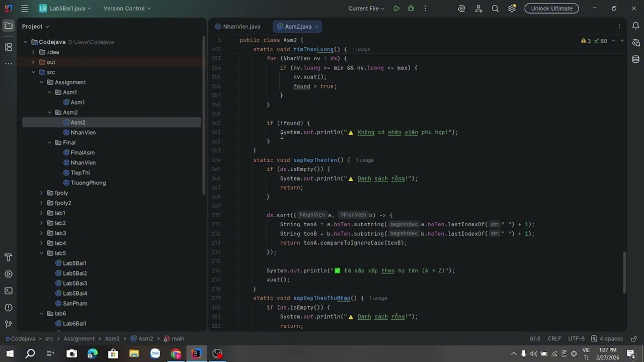Image resolution: width=644 pixels, height=362 pixels.
Task: Open the Problems tool window
Action: (9, 307)
